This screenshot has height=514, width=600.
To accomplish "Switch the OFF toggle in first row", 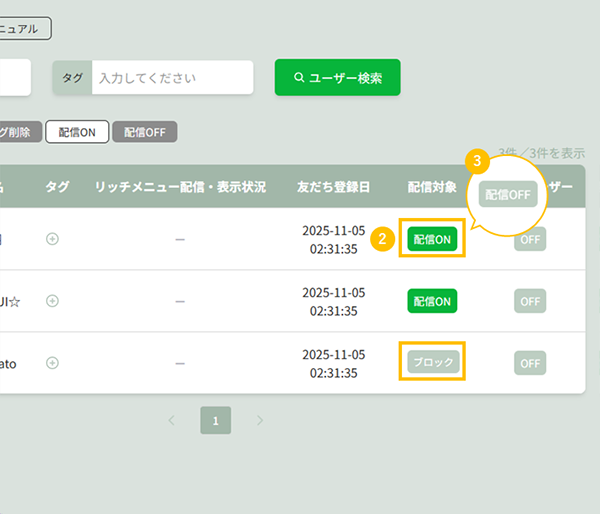I will (x=530, y=239).
